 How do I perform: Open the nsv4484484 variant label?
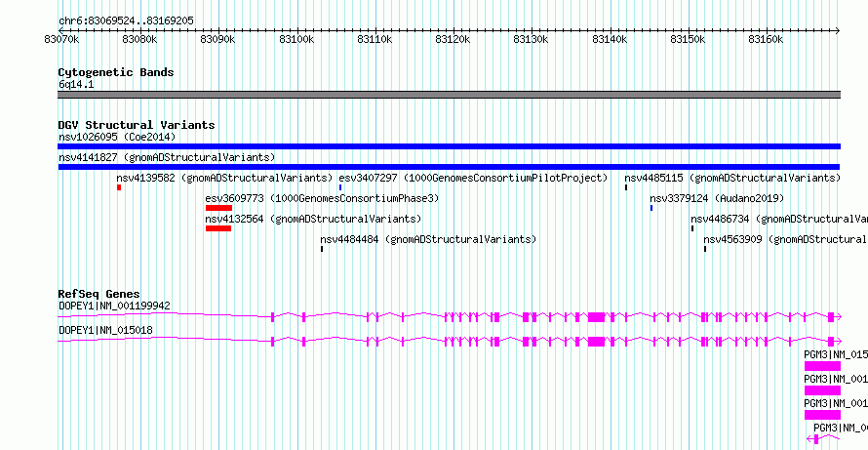pyautogui.click(x=428, y=240)
